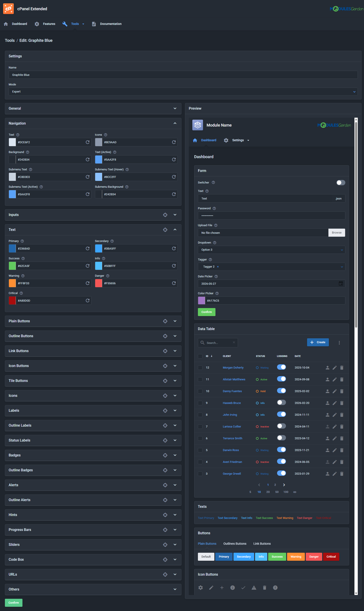Click the checkmark icon in Icon Buttons preview
Screen dimensions: 364x611
point(243,588)
